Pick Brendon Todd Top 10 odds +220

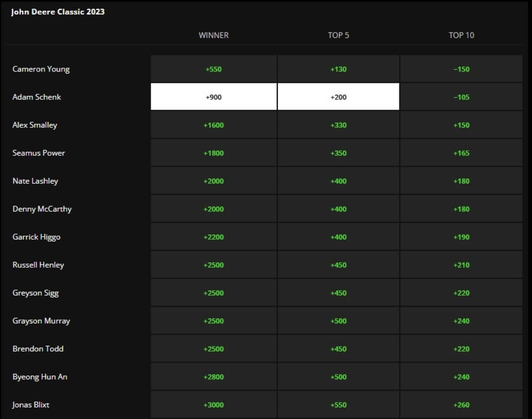click(x=461, y=348)
